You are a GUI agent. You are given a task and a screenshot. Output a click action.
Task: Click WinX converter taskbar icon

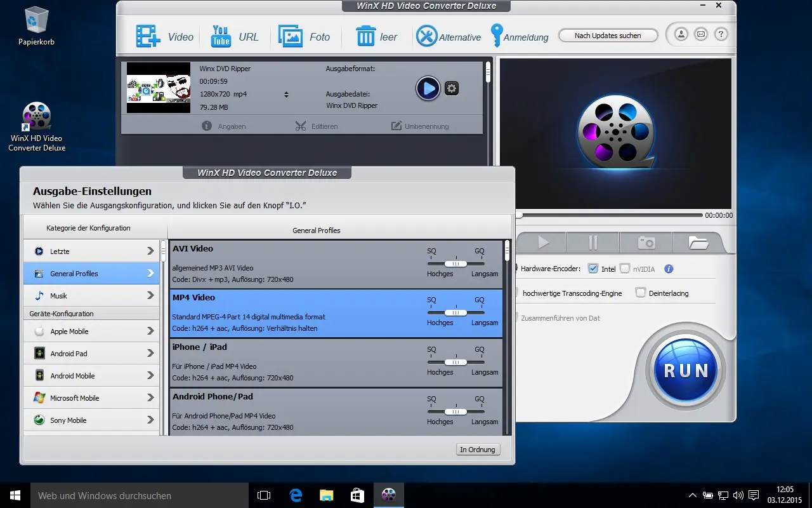click(x=388, y=495)
